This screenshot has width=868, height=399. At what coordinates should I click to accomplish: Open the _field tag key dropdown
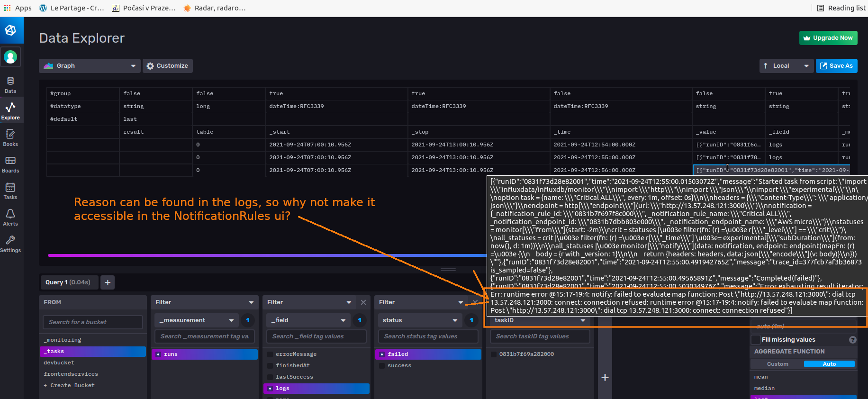click(308, 320)
